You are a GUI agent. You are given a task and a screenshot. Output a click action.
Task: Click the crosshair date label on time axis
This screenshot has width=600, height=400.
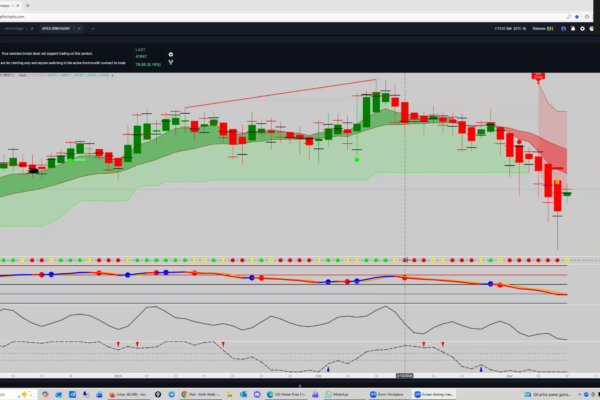coord(403,376)
